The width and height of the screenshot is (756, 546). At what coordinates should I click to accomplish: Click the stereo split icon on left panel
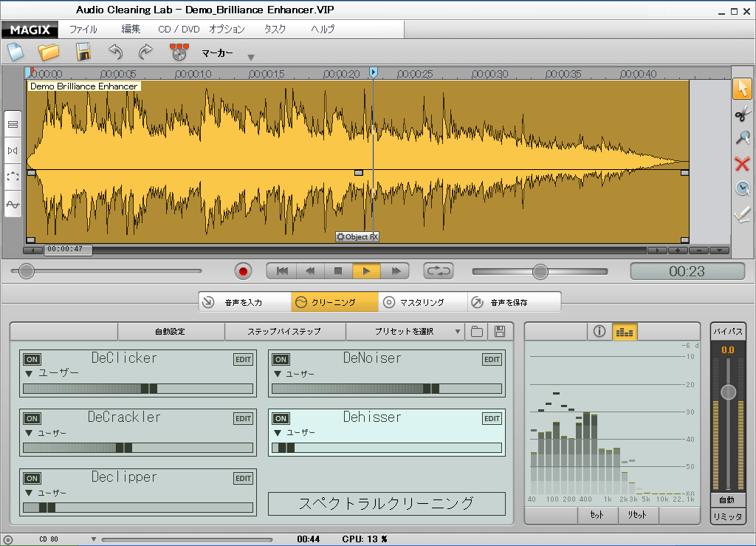coord(13,151)
